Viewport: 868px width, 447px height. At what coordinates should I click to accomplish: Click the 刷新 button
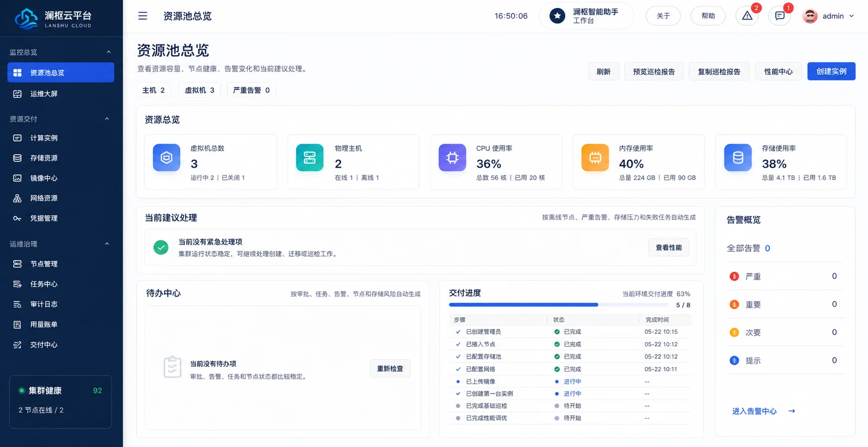(603, 72)
